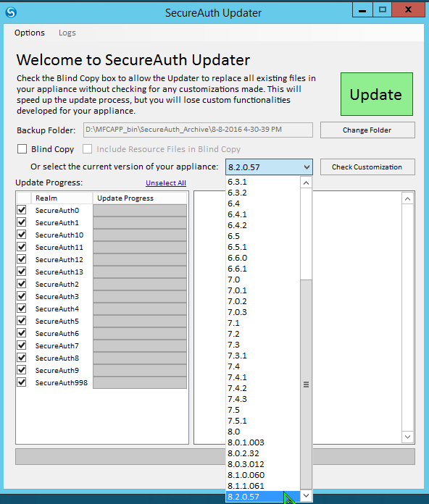Pick version 7.4.1 from dropdown
This screenshot has width=429, height=504.
(x=263, y=377)
